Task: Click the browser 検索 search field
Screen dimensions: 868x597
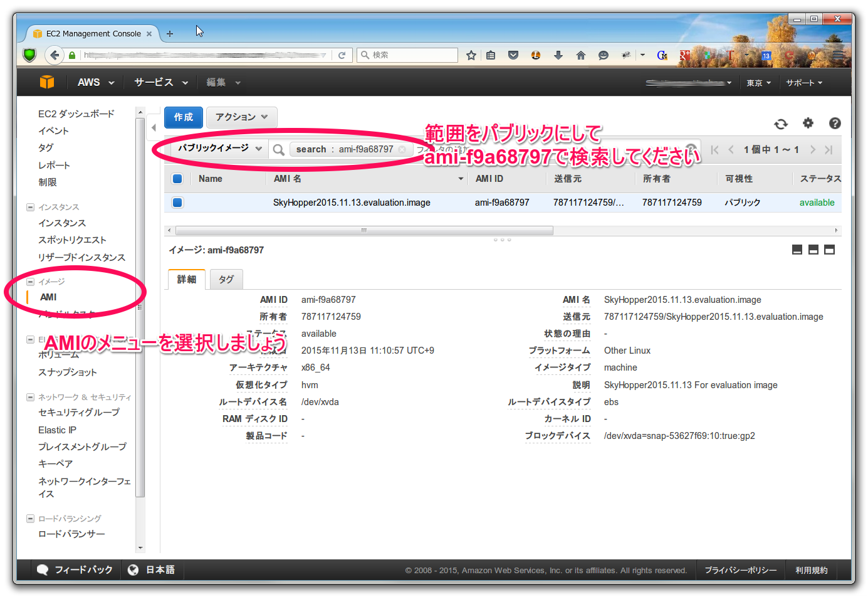Action: click(x=407, y=55)
